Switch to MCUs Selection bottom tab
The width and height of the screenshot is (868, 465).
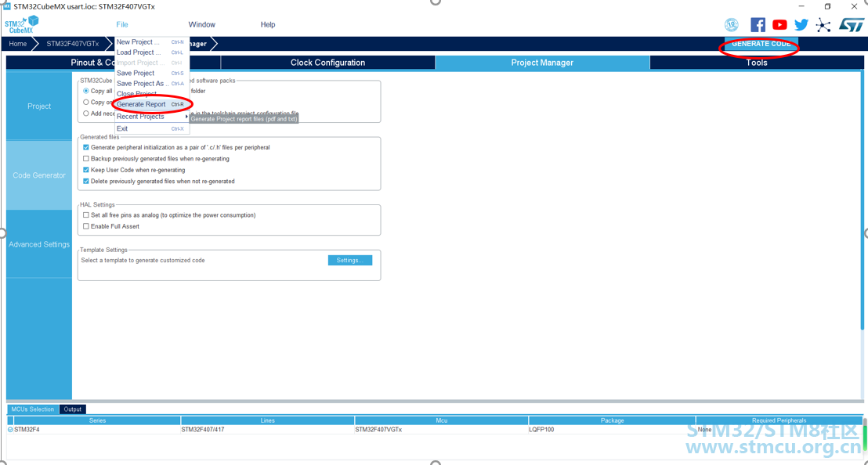coord(33,409)
